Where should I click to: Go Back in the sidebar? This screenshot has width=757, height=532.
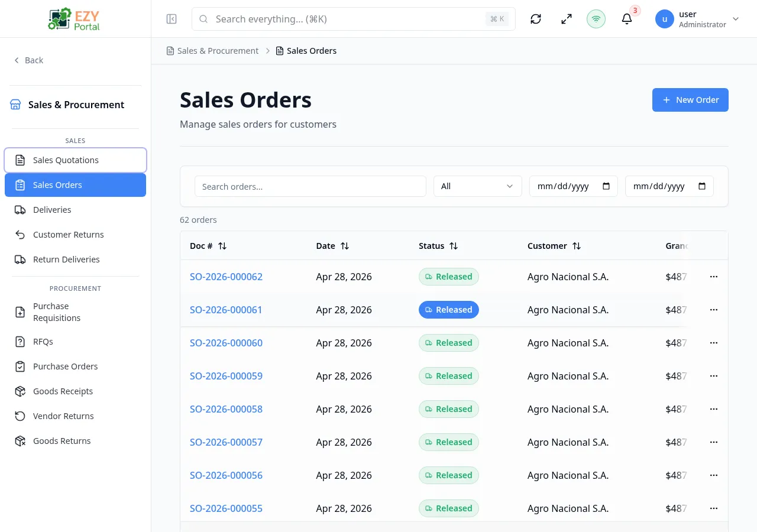(28, 60)
